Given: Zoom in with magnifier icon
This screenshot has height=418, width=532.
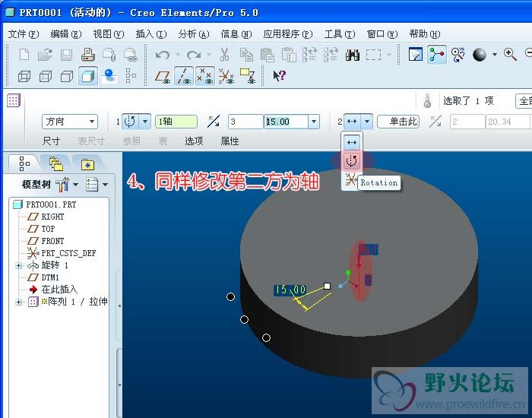Looking at the screenshot, I should [510, 54].
